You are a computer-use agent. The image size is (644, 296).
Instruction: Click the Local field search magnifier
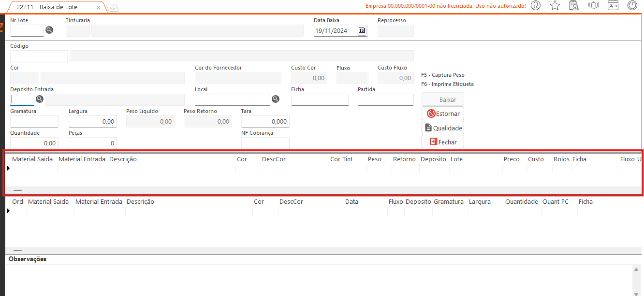click(276, 99)
